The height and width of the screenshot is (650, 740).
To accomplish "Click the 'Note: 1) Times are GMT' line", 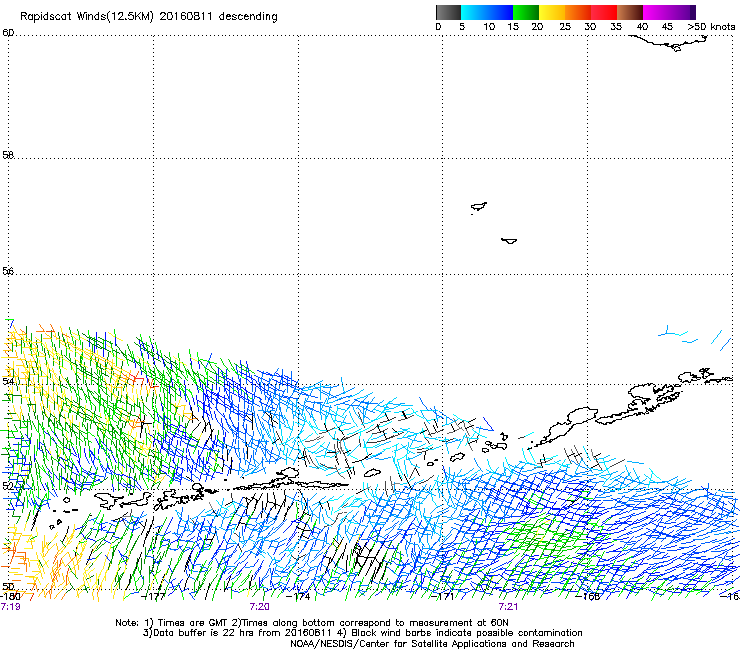I will coord(312,623).
